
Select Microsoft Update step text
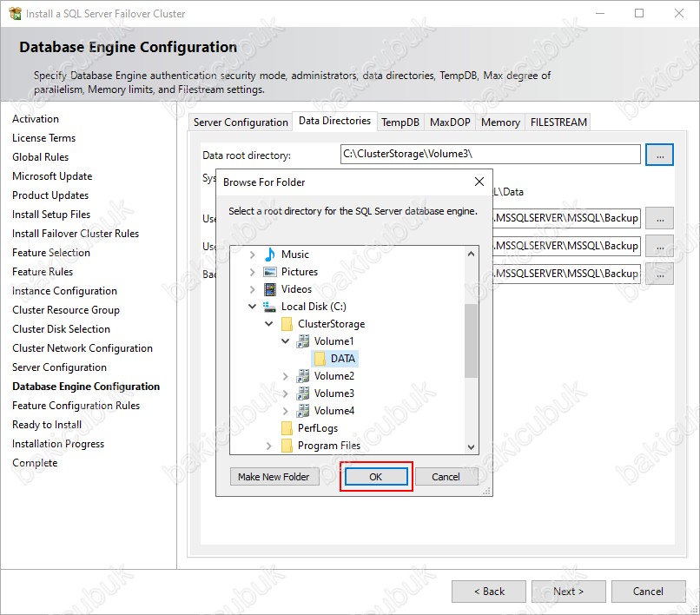[x=52, y=176]
